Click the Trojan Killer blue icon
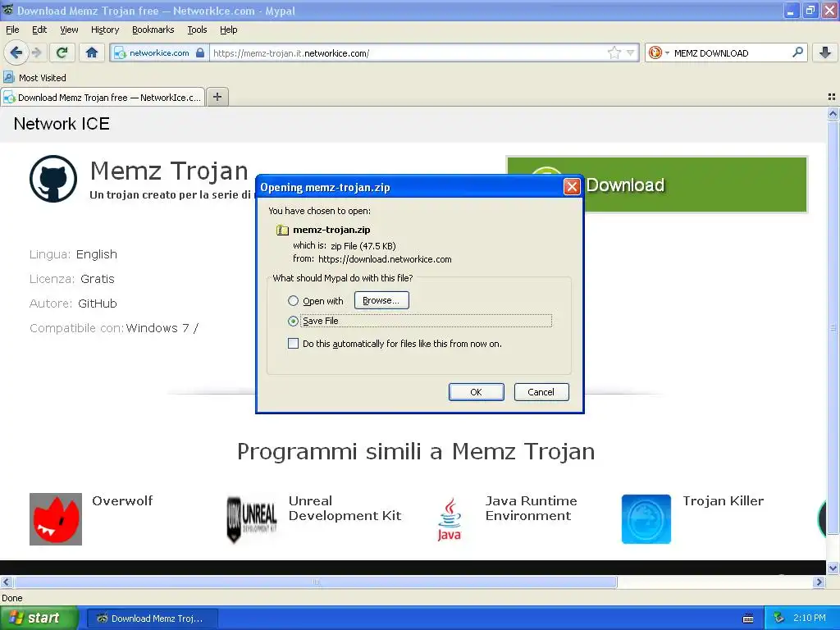This screenshot has height=630, width=840. [x=646, y=519]
